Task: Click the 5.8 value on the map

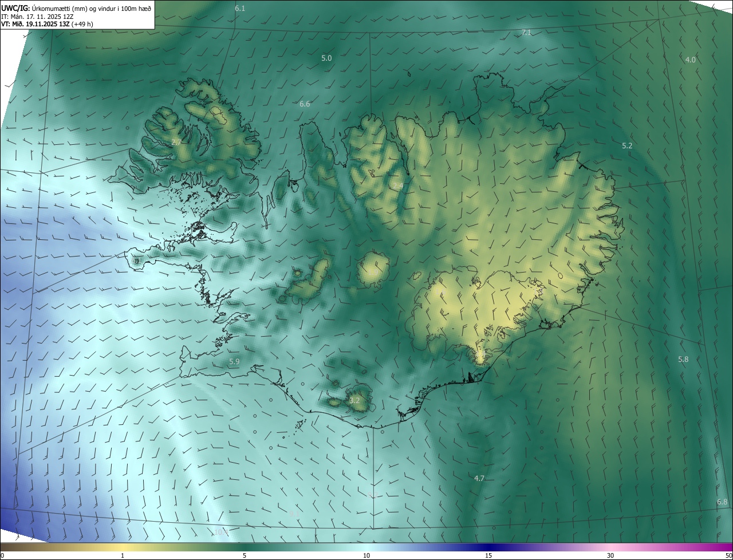Action: [683, 359]
